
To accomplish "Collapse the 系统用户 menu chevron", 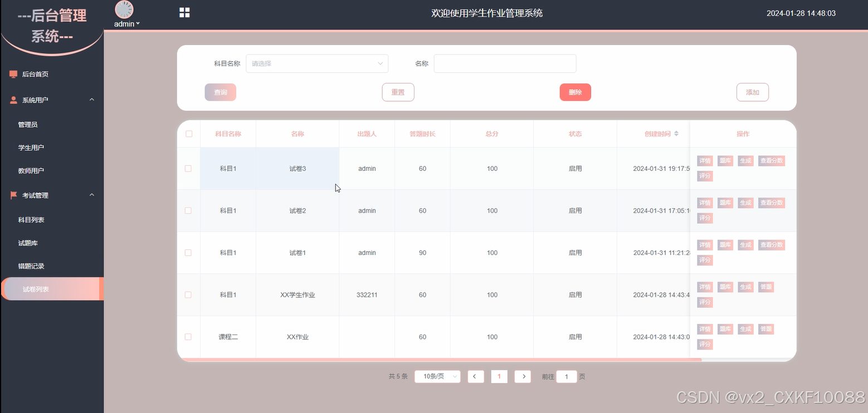I will 92,100.
